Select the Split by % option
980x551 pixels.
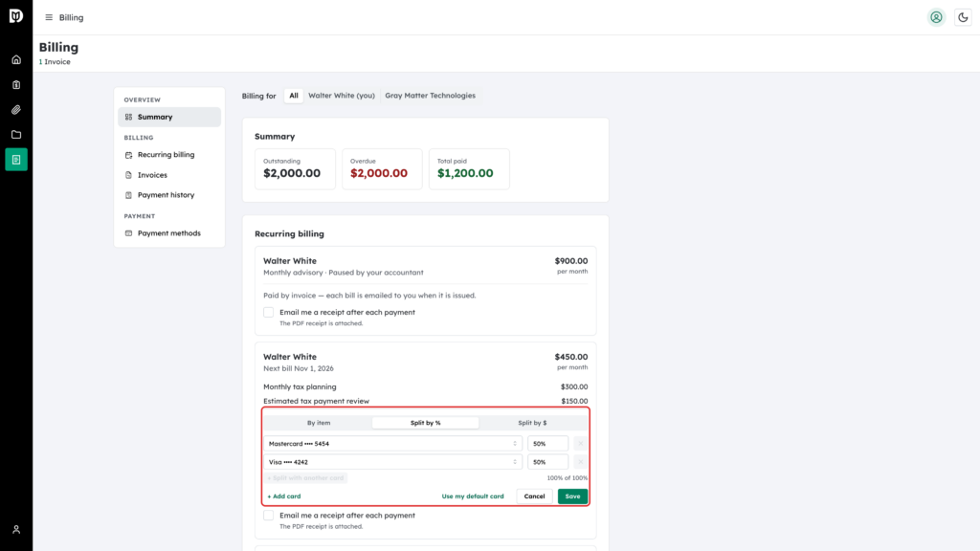(426, 423)
